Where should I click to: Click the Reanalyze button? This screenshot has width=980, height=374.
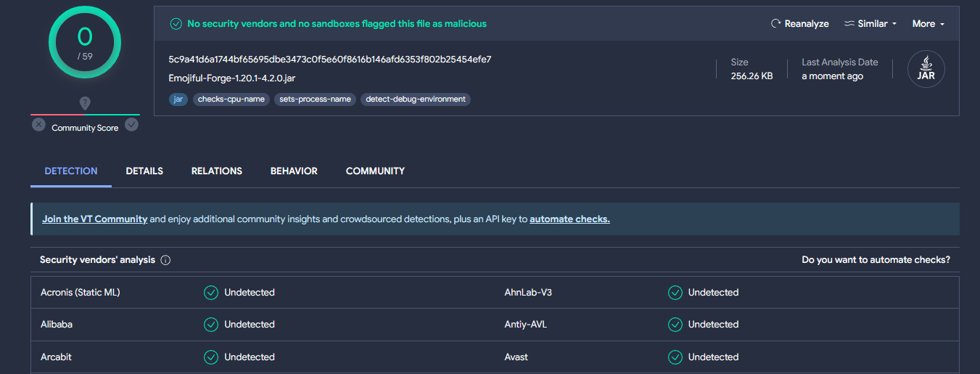799,24
